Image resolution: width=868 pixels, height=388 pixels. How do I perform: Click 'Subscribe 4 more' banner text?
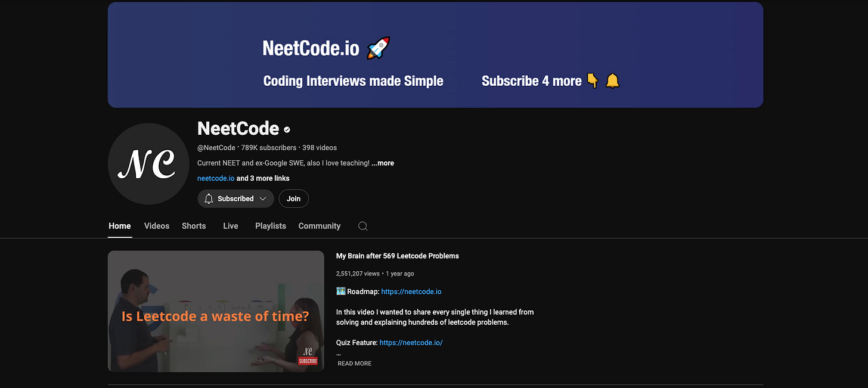(x=532, y=81)
